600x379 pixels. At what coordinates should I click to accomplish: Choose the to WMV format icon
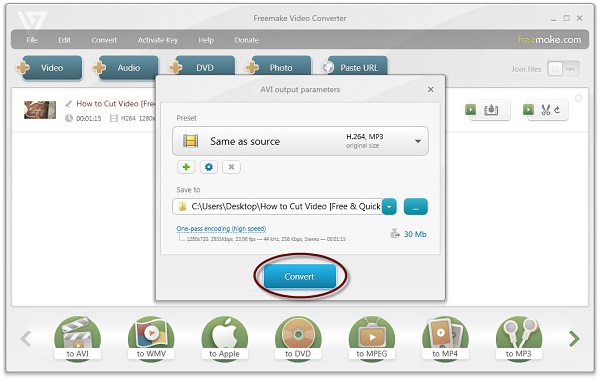point(151,338)
